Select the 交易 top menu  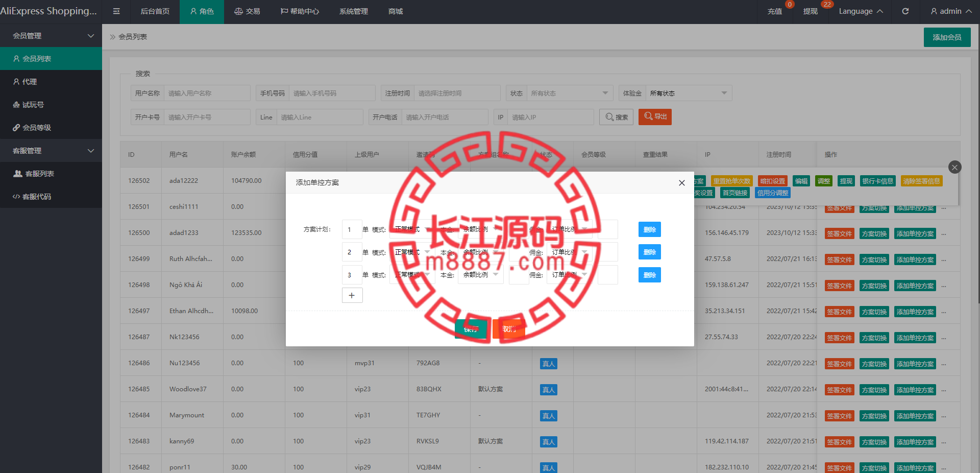247,11
